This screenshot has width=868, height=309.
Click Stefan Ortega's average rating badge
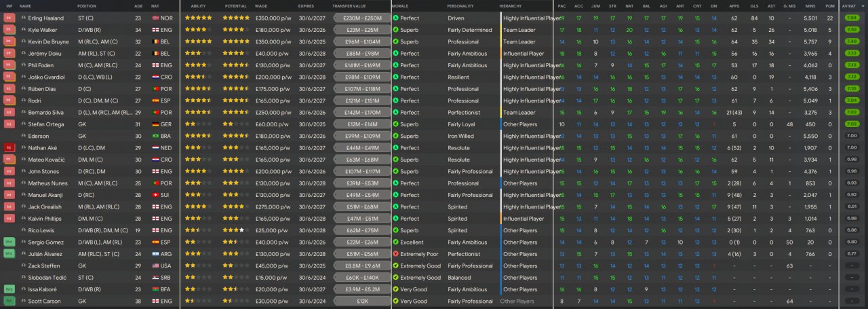point(852,124)
